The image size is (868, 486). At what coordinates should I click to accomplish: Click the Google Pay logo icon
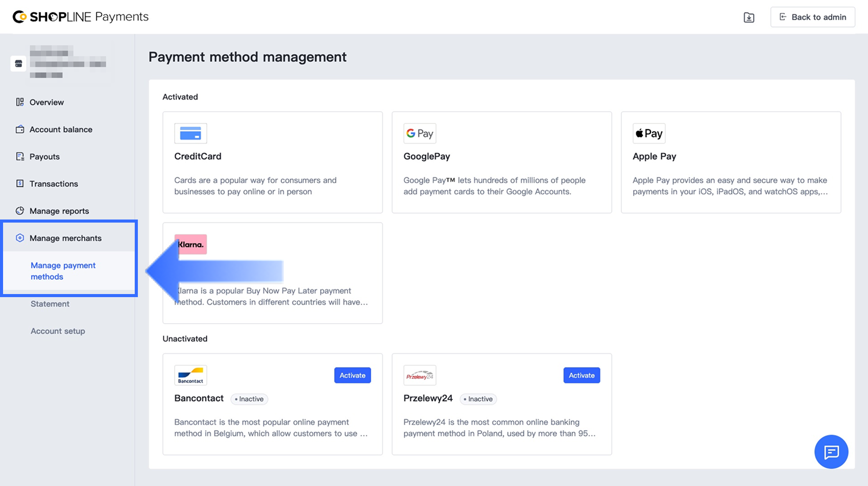pyautogui.click(x=420, y=134)
